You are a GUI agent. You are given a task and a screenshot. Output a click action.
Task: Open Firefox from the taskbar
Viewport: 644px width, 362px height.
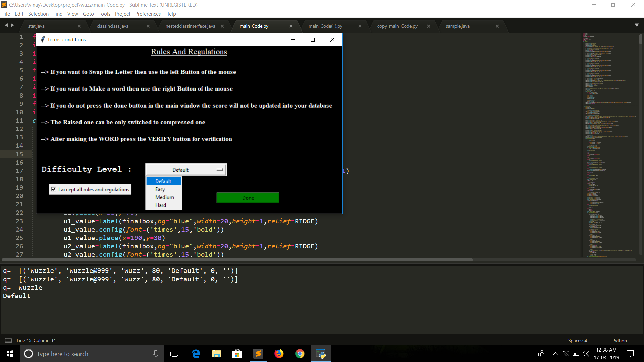pos(279,354)
